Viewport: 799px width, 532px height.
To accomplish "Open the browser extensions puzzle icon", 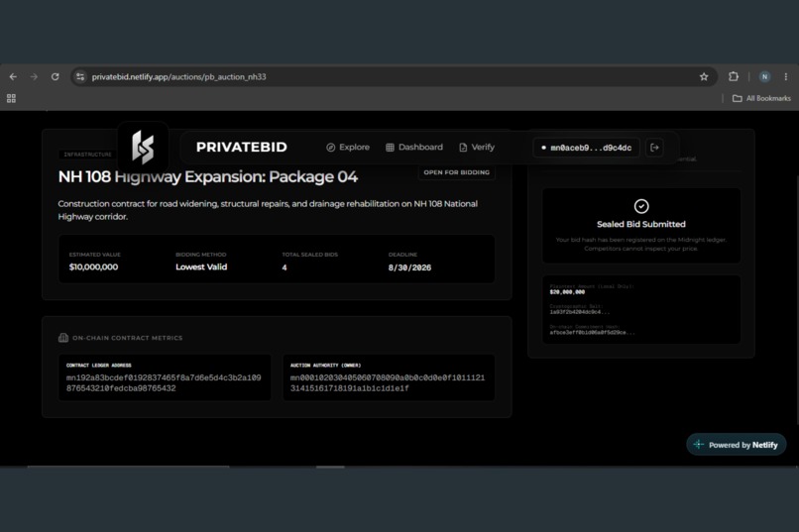I will (734, 76).
